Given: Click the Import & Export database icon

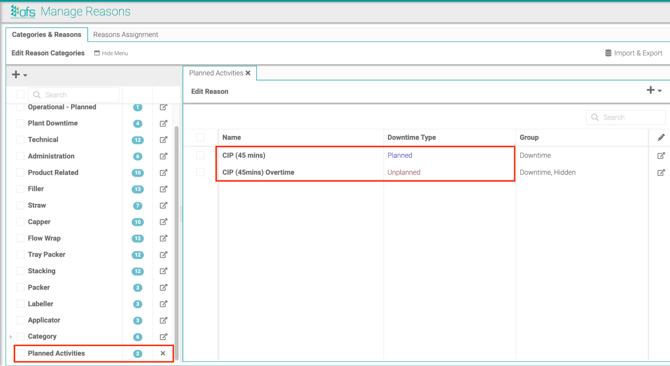Looking at the screenshot, I should [x=608, y=53].
